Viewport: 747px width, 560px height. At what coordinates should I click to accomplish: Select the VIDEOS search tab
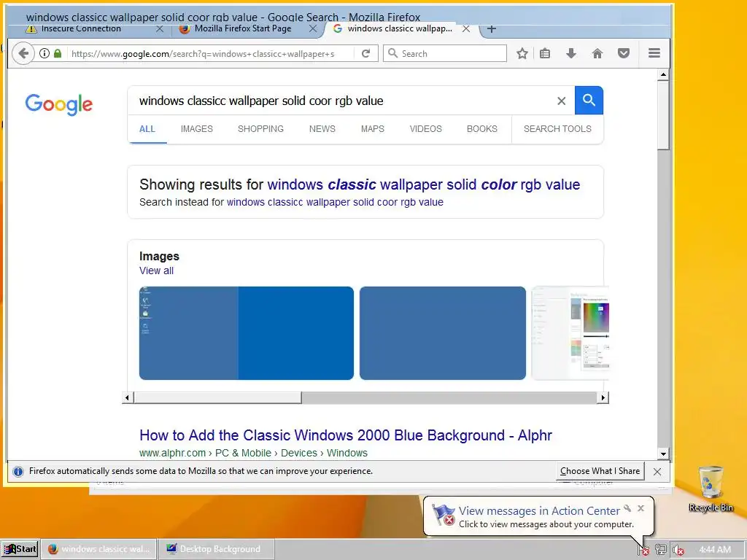coord(426,129)
